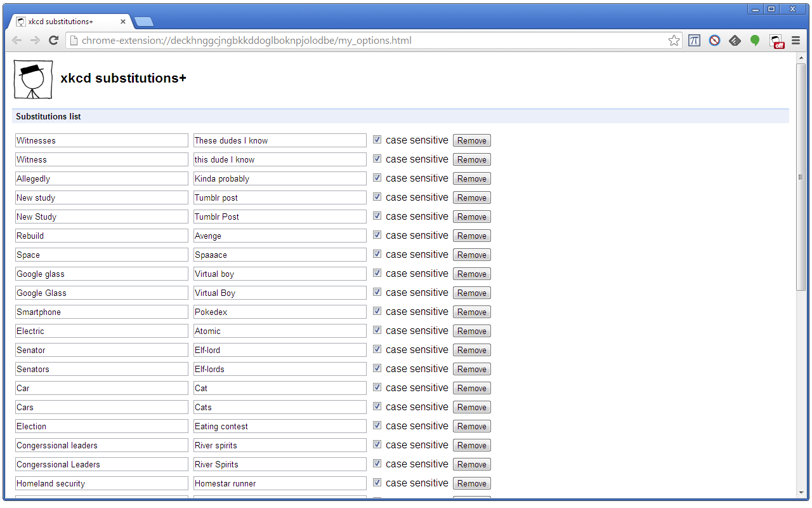Remove the Witnesses substitution
The height and width of the screenshot is (508, 812).
pos(472,140)
